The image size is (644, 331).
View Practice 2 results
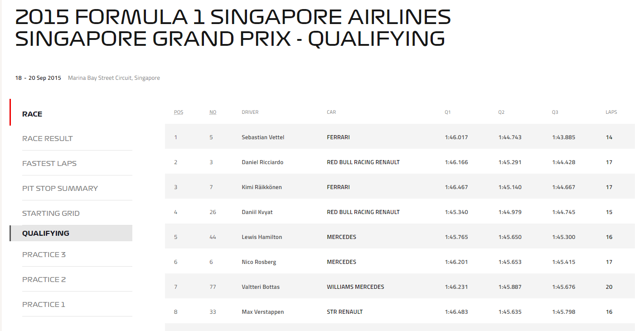coord(44,280)
